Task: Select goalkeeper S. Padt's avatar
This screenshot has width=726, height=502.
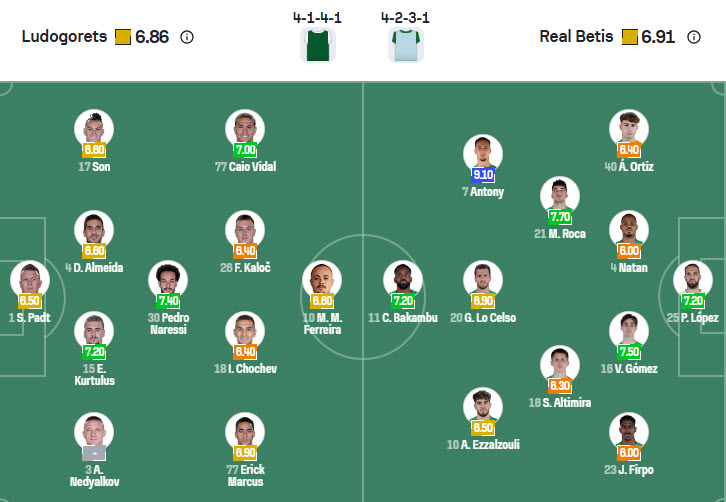Action: point(29,279)
